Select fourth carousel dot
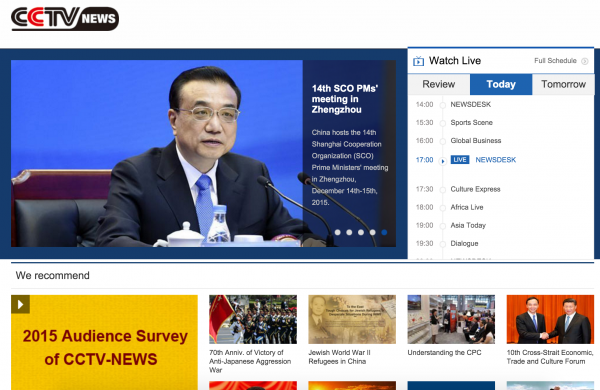600x390 pixels. click(x=373, y=232)
